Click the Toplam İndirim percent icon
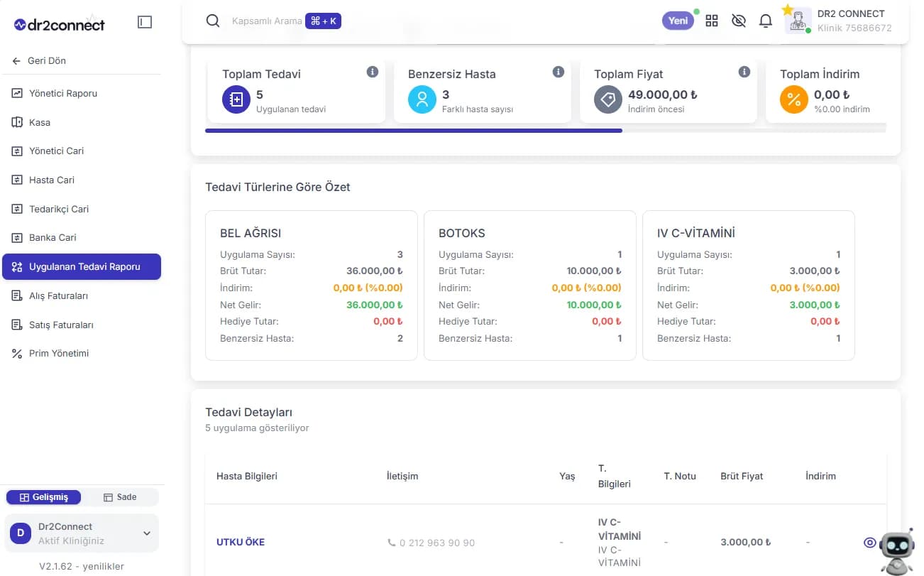 coord(794,99)
